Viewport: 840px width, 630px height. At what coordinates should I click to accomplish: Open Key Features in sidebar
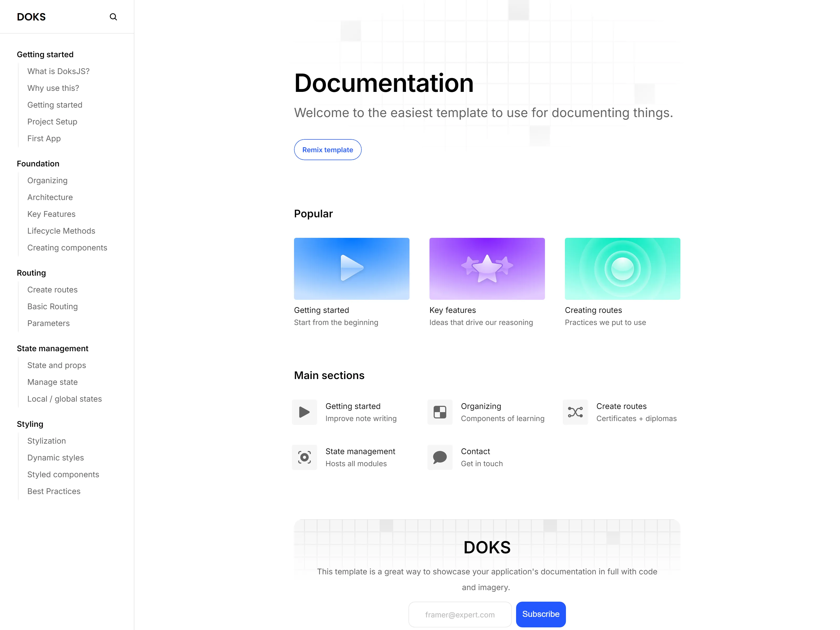coord(51,214)
